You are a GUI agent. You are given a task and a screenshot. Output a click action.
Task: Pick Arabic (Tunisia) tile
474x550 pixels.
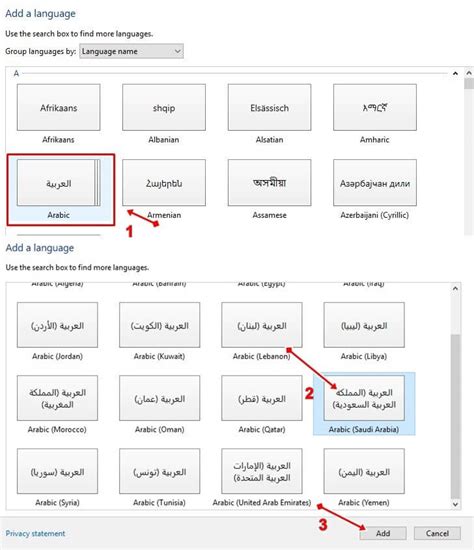pos(160,471)
